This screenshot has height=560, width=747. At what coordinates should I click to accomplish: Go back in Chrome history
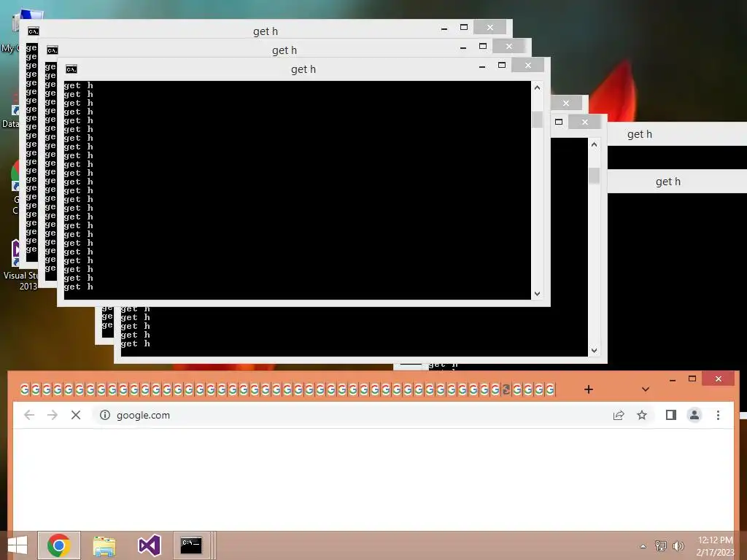click(x=29, y=415)
